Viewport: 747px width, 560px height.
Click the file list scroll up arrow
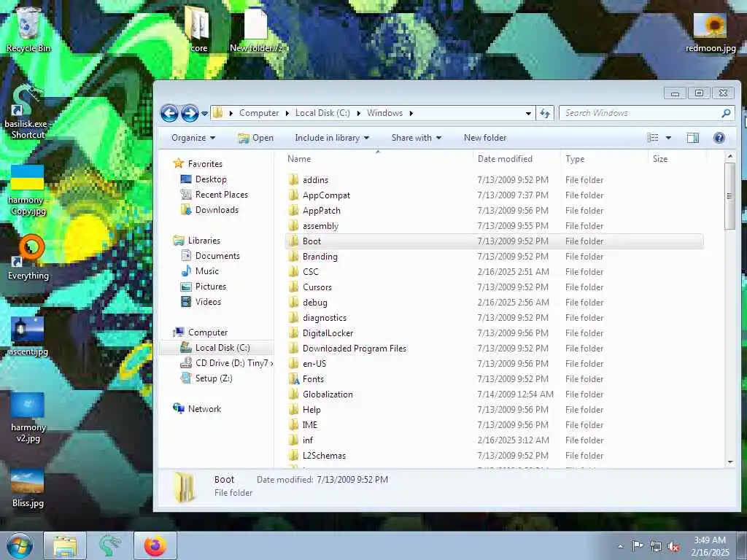tap(729, 156)
